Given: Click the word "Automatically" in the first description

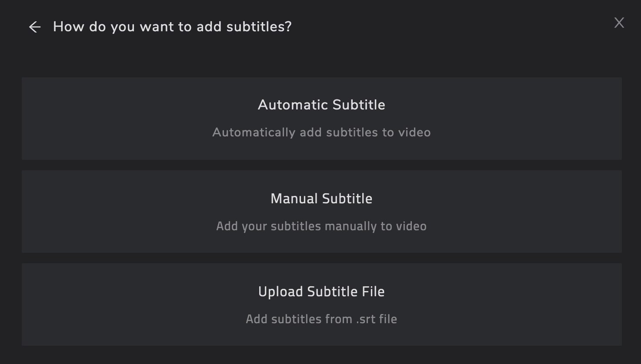Looking at the screenshot, I should (x=254, y=132).
